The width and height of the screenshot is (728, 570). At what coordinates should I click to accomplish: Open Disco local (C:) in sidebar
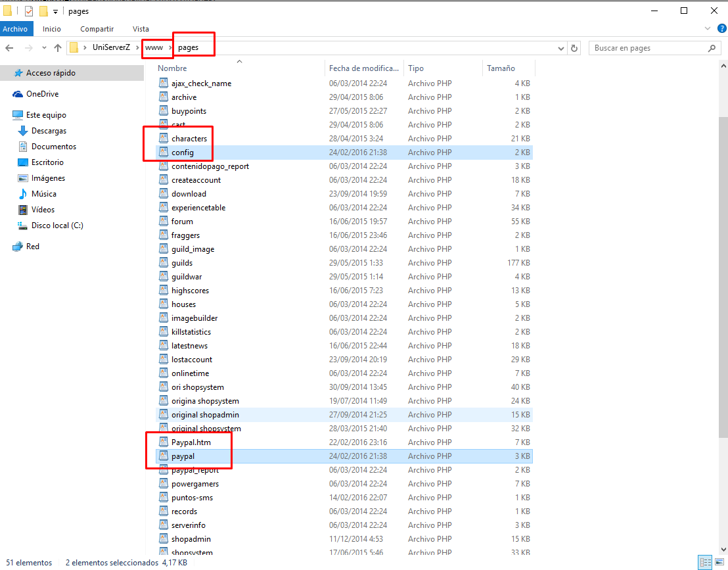(x=57, y=226)
